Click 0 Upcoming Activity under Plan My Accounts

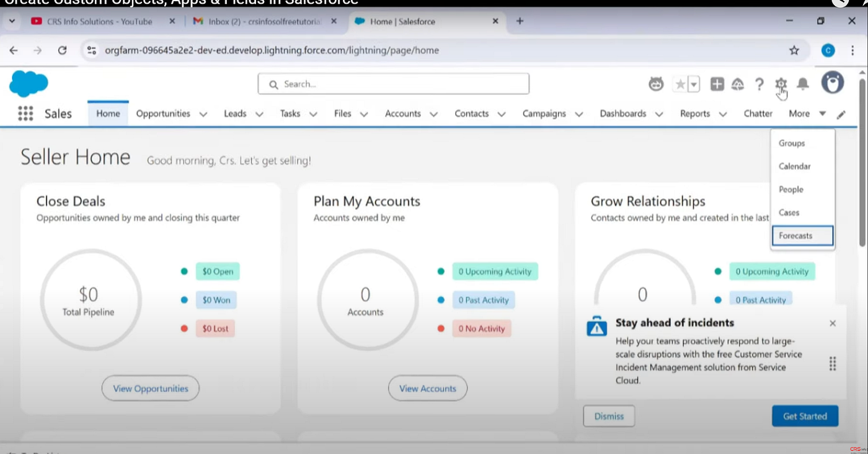pyautogui.click(x=495, y=271)
